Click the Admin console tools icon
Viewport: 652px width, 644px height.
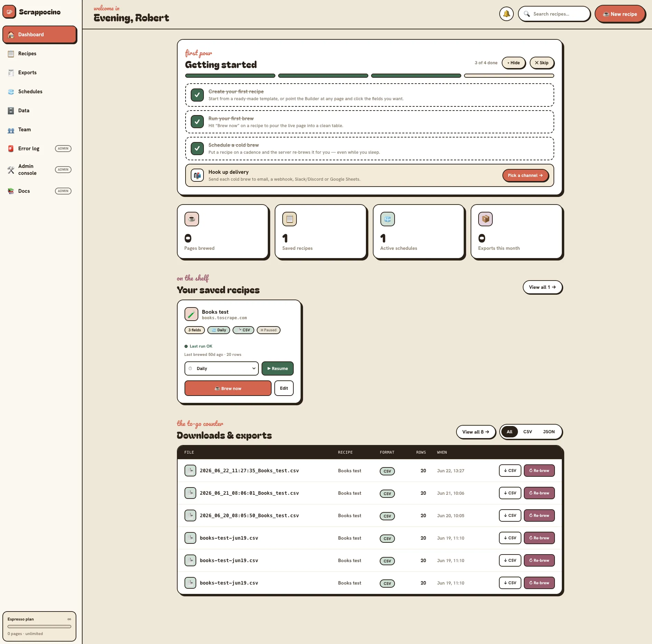(x=11, y=170)
